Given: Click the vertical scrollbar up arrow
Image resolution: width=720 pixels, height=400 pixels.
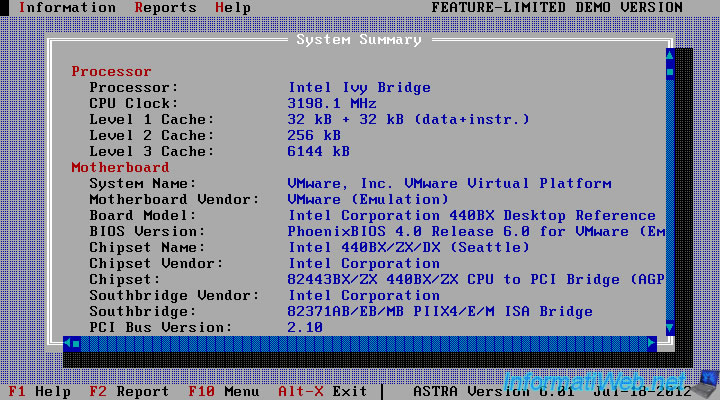Looking at the screenshot, I should [x=670, y=56].
